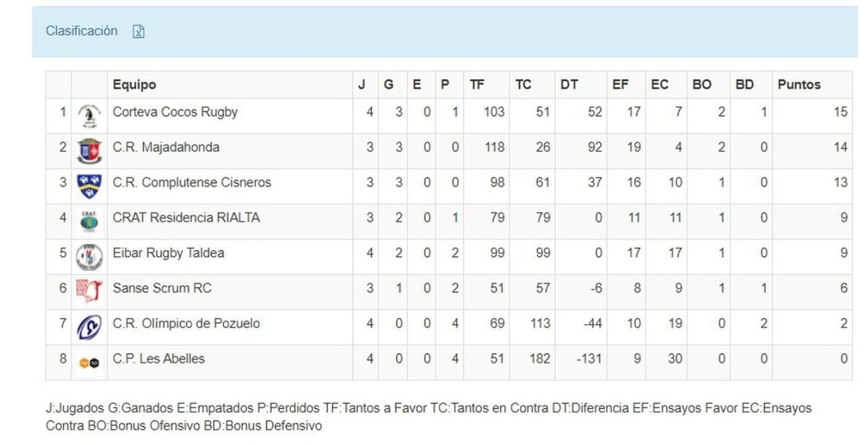Click the Eibar Rugby Taldea team name
868x445 pixels.
click(x=168, y=253)
